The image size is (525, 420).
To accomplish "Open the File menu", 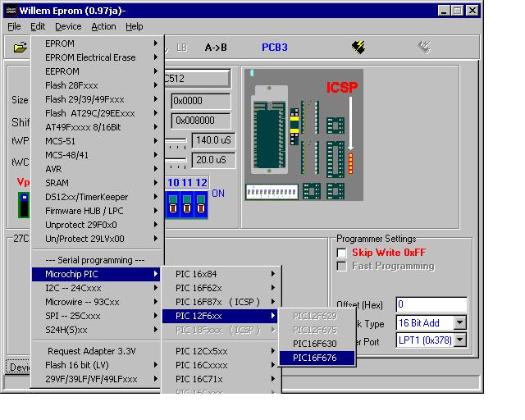I will (14, 26).
